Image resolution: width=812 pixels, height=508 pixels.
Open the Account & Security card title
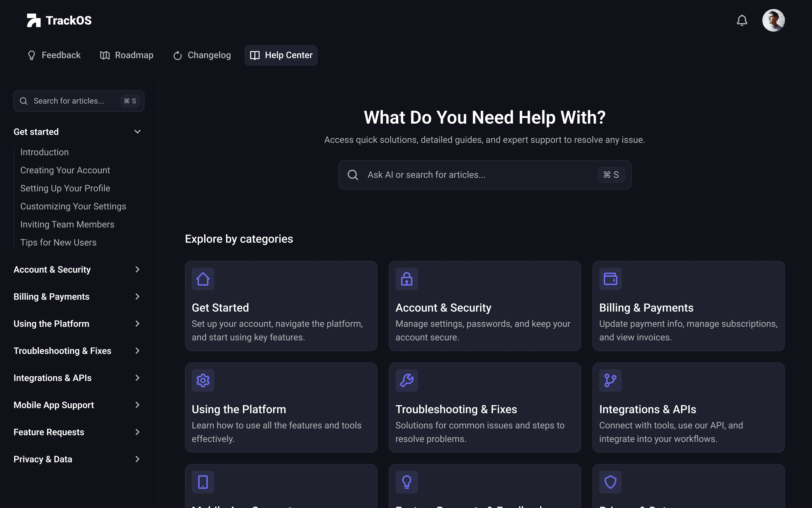443,308
